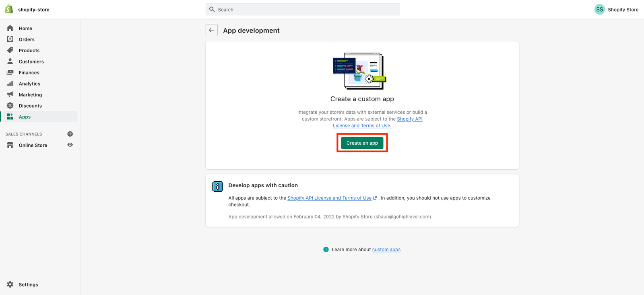
Task: Click the Marketing megaphone icon
Action: [10, 94]
